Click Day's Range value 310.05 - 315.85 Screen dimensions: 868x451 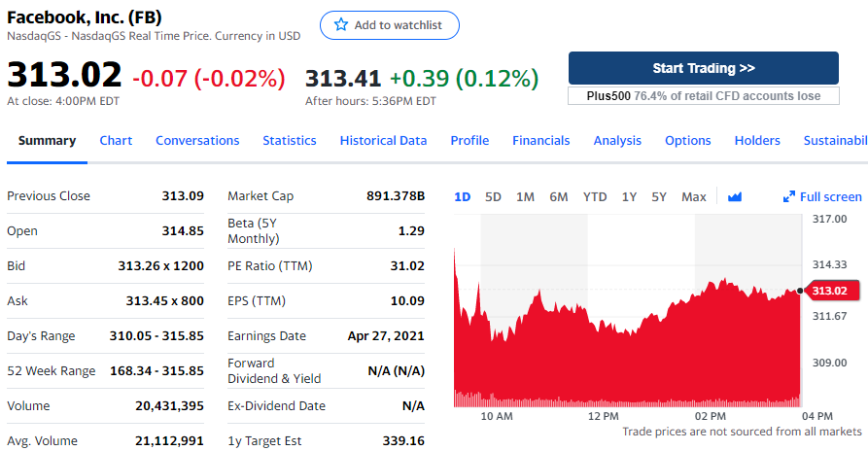coord(156,336)
